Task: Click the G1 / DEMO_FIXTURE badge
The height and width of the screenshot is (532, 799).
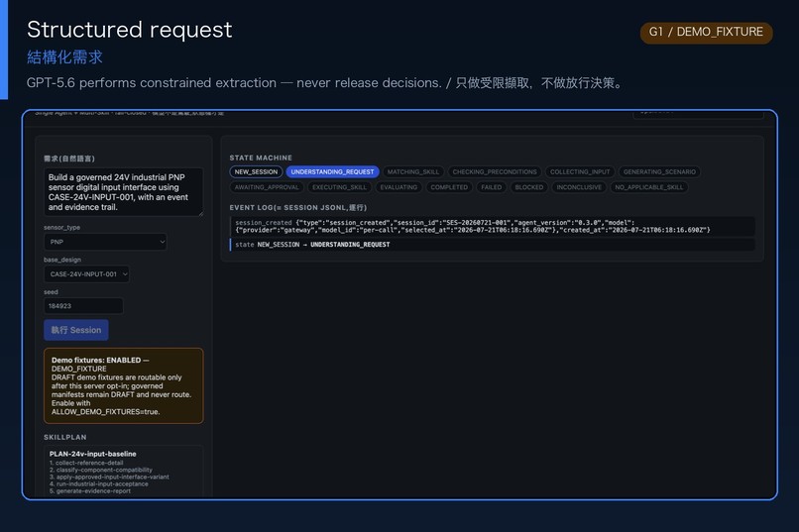Action: (706, 32)
